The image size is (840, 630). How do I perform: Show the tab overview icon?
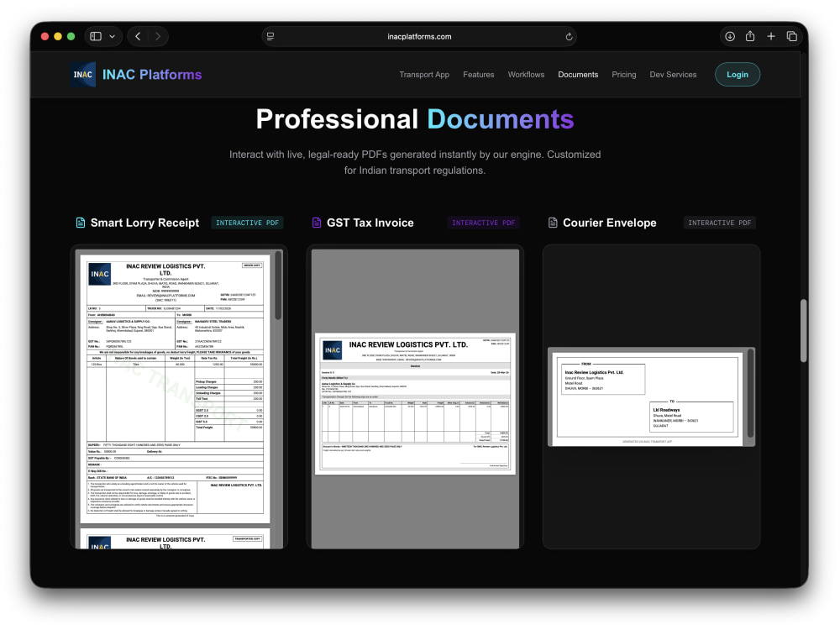(792, 36)
